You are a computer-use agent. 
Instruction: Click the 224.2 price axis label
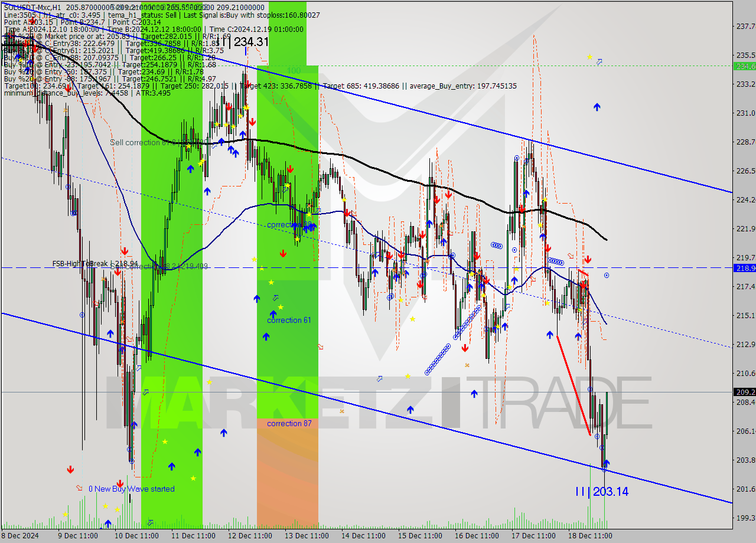point(745,200)
